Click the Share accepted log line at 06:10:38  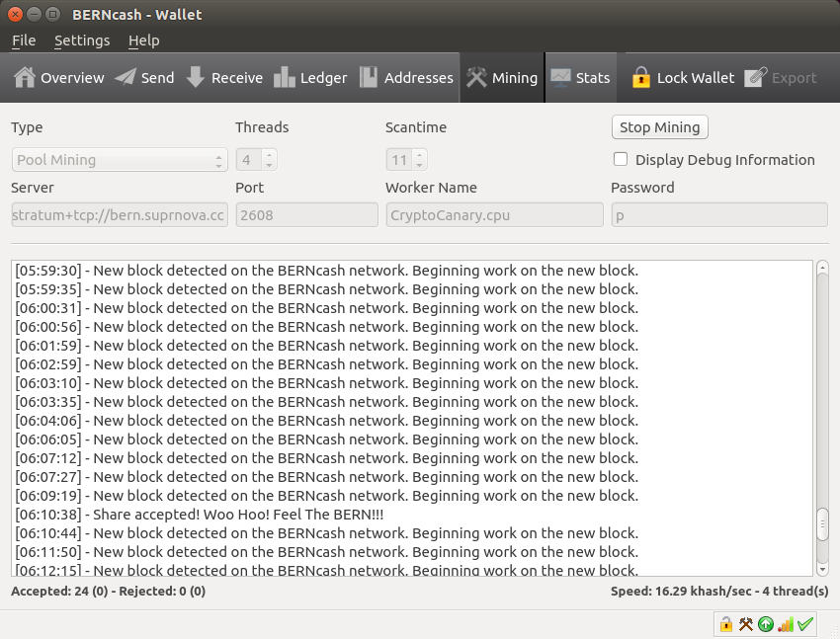click(x=200, y=515)
